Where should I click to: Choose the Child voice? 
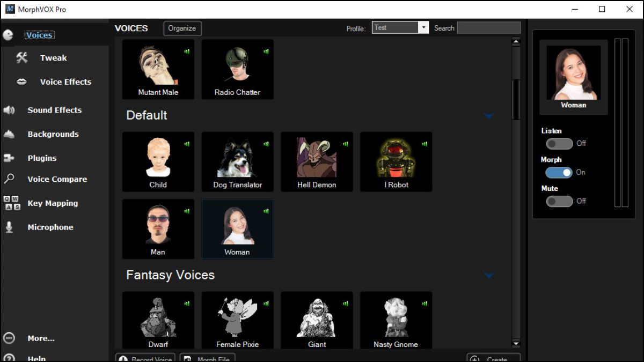coord(158,162)
